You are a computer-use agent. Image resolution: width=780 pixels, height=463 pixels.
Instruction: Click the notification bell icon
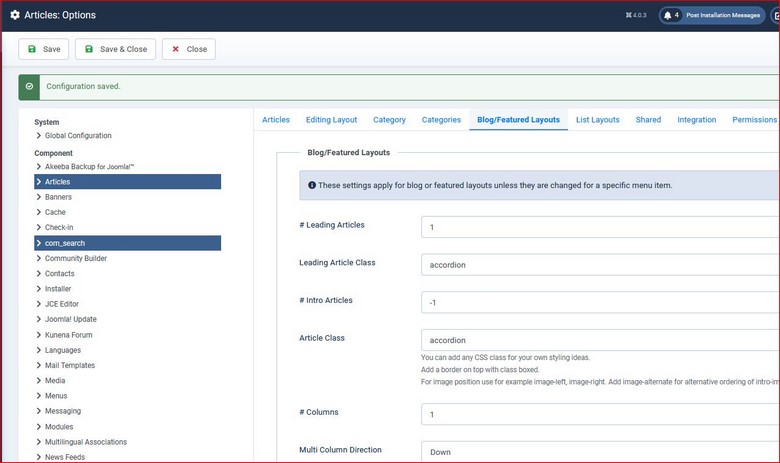(669, 16)
